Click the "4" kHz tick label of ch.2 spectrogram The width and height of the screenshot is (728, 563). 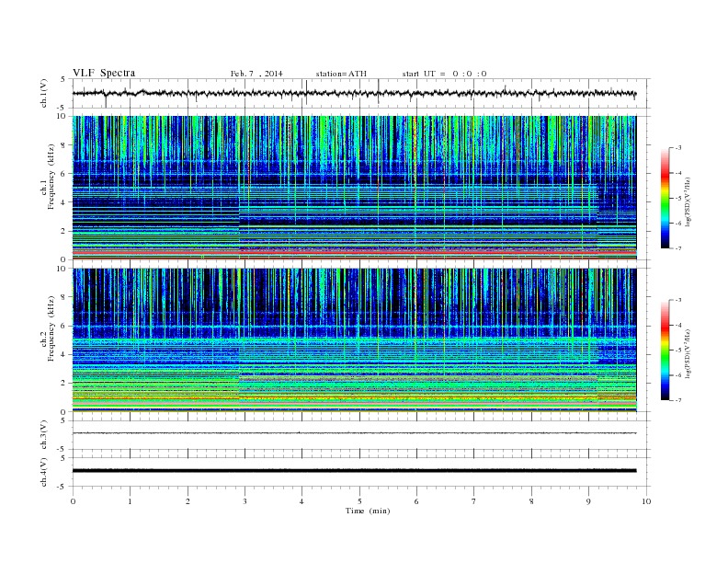pos(63,354)
